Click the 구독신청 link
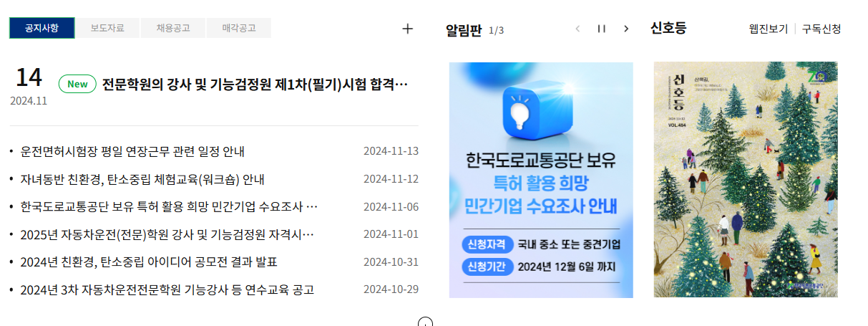The image size is (868, 326). tap(821, 29)
